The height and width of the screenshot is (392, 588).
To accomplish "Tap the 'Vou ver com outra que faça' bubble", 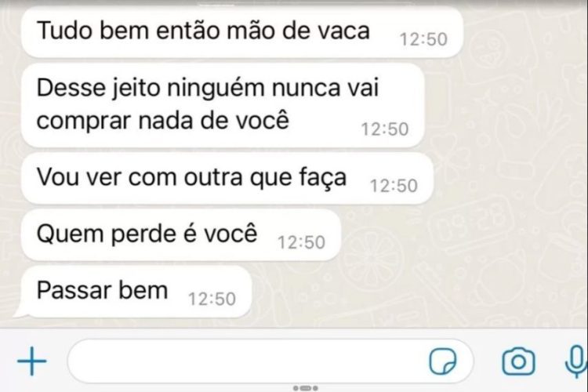I will pos(227,178).
